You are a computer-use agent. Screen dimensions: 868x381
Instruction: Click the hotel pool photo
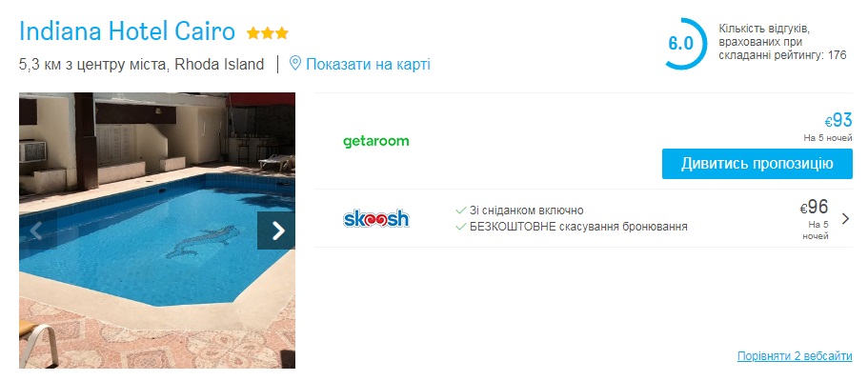coord(156,231)
